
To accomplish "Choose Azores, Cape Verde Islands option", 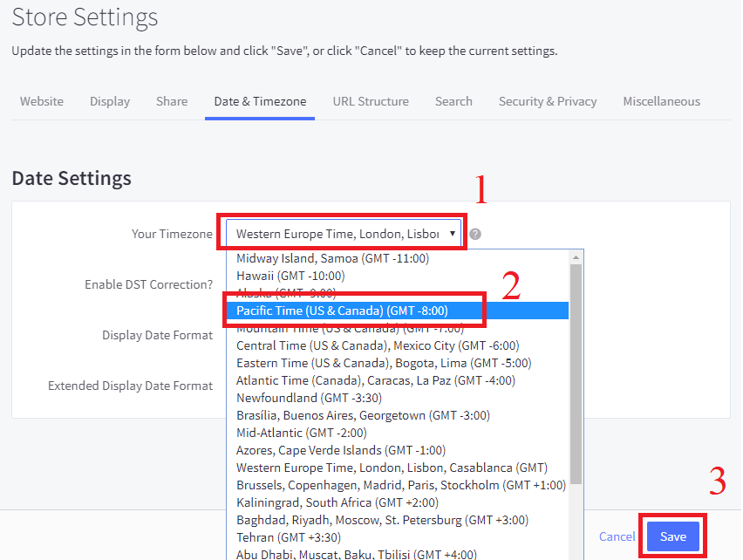I will tap(398, 450).
